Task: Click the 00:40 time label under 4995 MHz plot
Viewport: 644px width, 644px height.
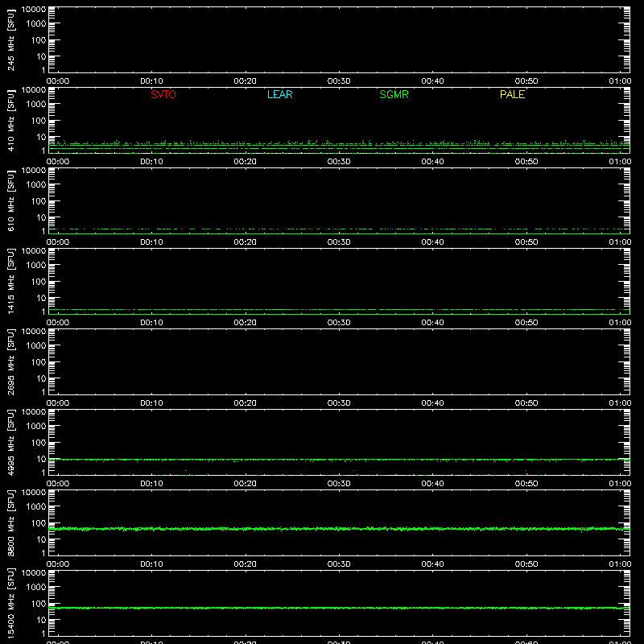Action: tap(432, 484)
